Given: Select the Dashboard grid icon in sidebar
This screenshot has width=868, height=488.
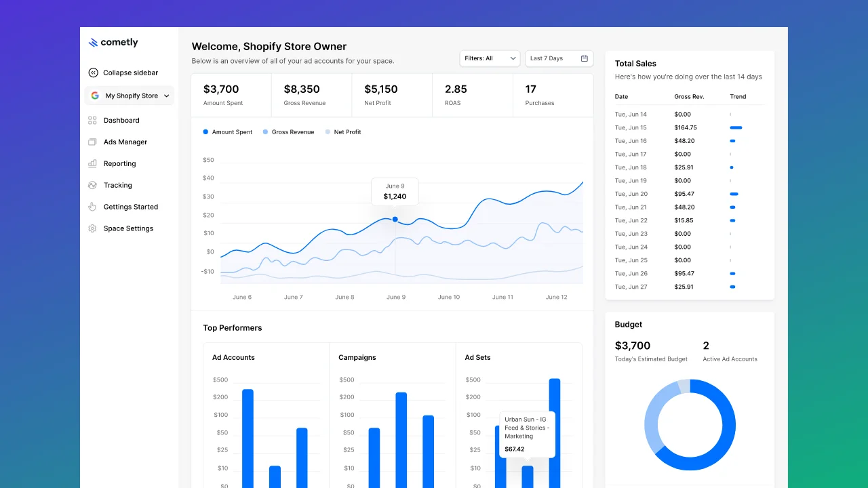Looking at the screenshot, I should pyautogui.click(x=92, y=120).
